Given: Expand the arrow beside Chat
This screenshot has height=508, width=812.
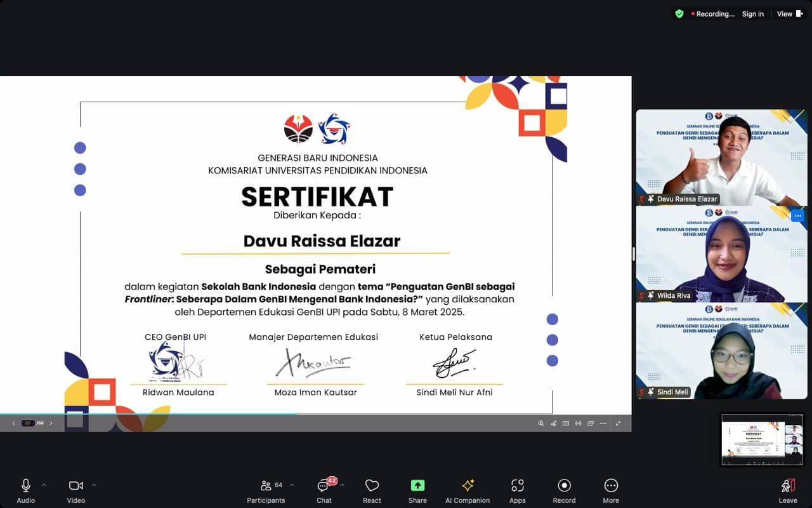Looking at the screenshot, I should click(342, 485).
